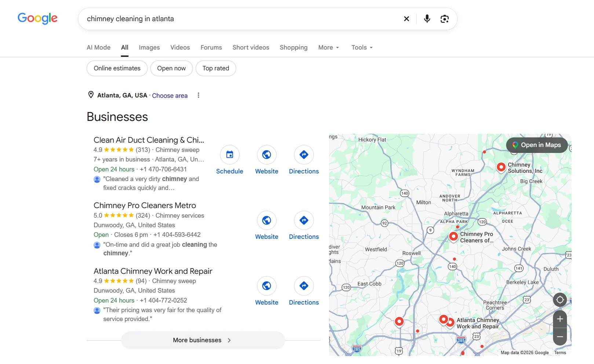Switch to the Short videos tab
594x364 pixels.
(x=251, y=47)
